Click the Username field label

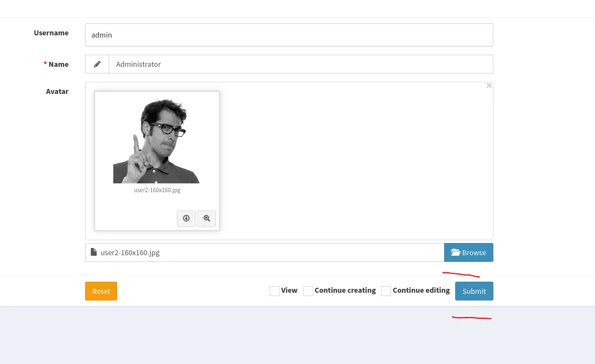coord(51,33)
